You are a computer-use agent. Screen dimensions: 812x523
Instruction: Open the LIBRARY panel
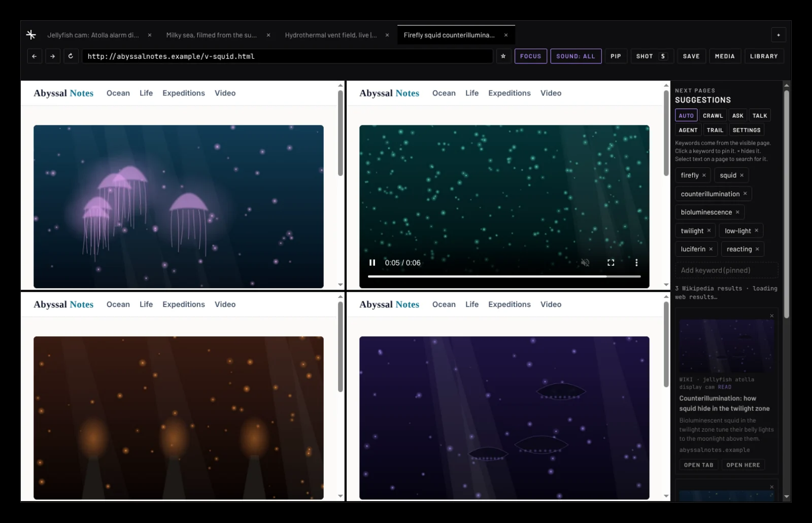[764, 56]
